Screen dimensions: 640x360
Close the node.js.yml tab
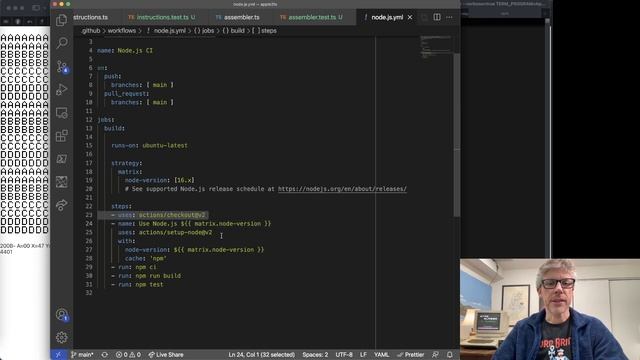tap(410, 17)
